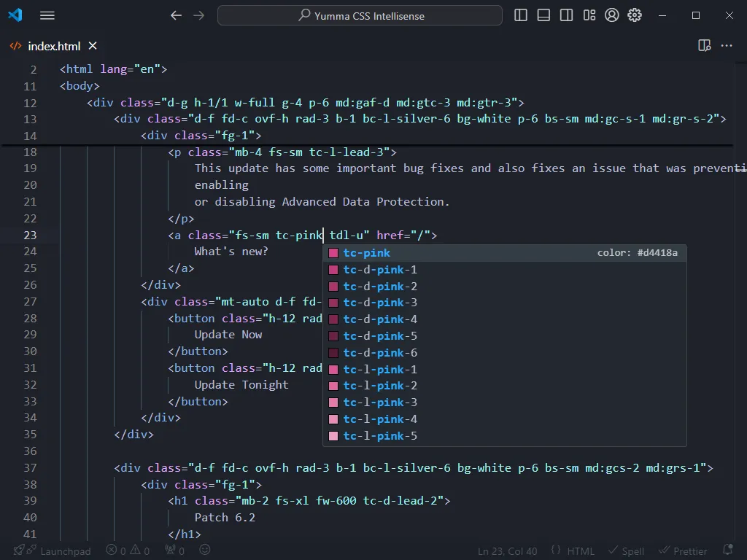Go forward with the right arrow

click(198, 16)
